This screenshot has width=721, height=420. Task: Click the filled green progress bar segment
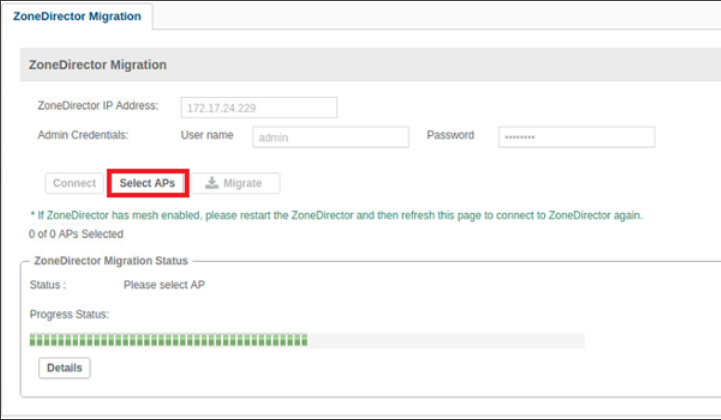(x=168, y=341)
